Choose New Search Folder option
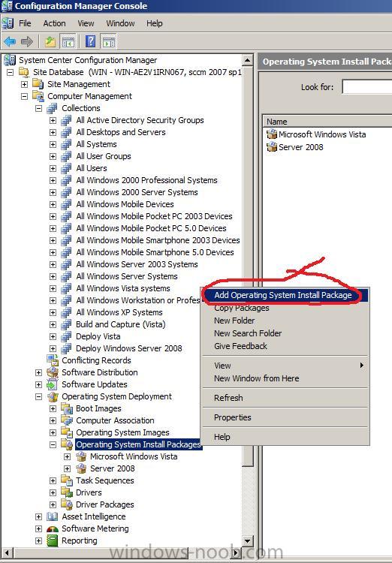392x563 pixels. pyautogui.click(x=285, y=333)
